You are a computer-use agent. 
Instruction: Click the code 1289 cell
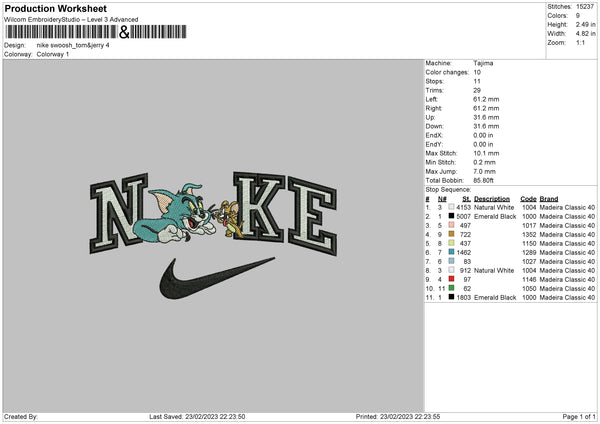[x=529, y=252]
